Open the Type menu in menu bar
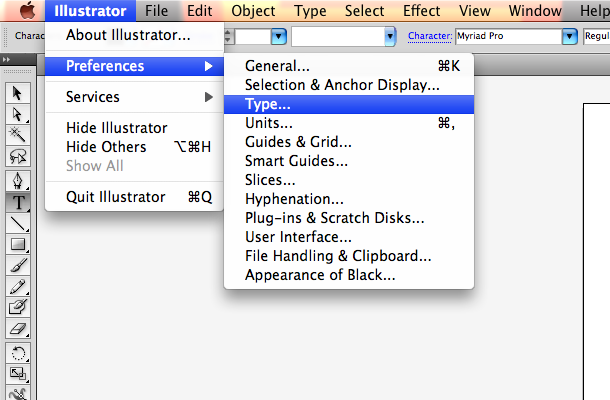This screenshot has width=610, height=400. [310, 11]
